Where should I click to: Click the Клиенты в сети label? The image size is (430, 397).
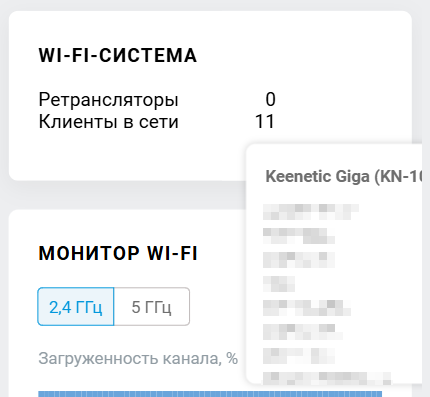(x=109, y=121)
